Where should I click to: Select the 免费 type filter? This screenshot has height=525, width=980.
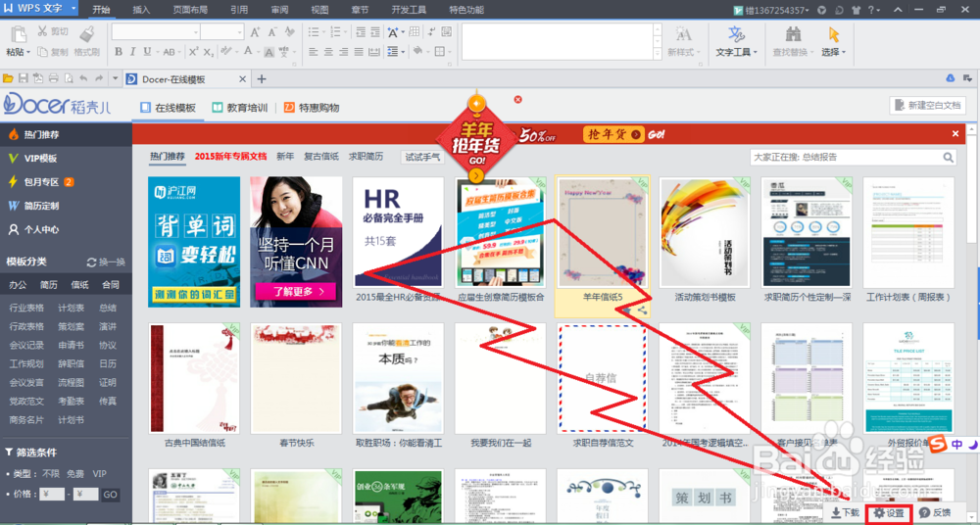pos(75,474)
